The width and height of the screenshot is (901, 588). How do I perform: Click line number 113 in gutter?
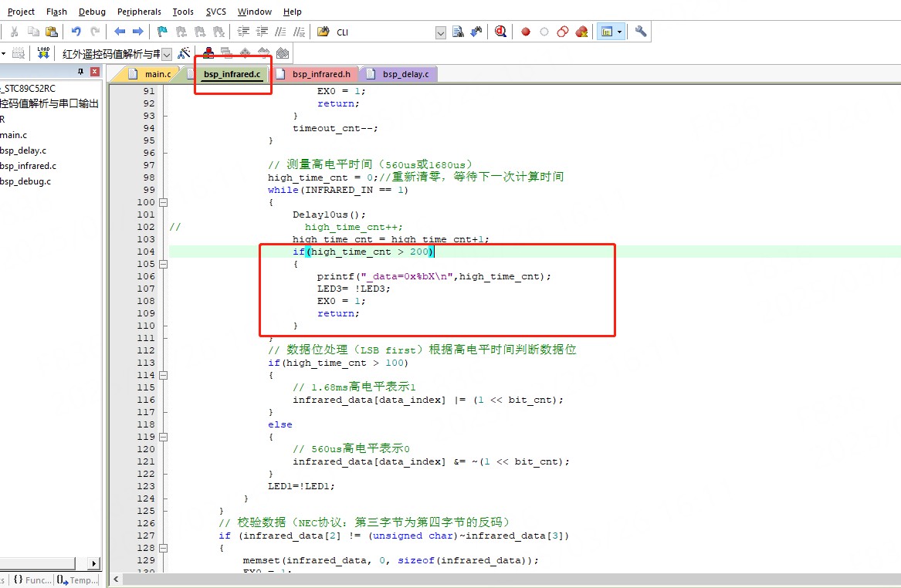(146, 363)
